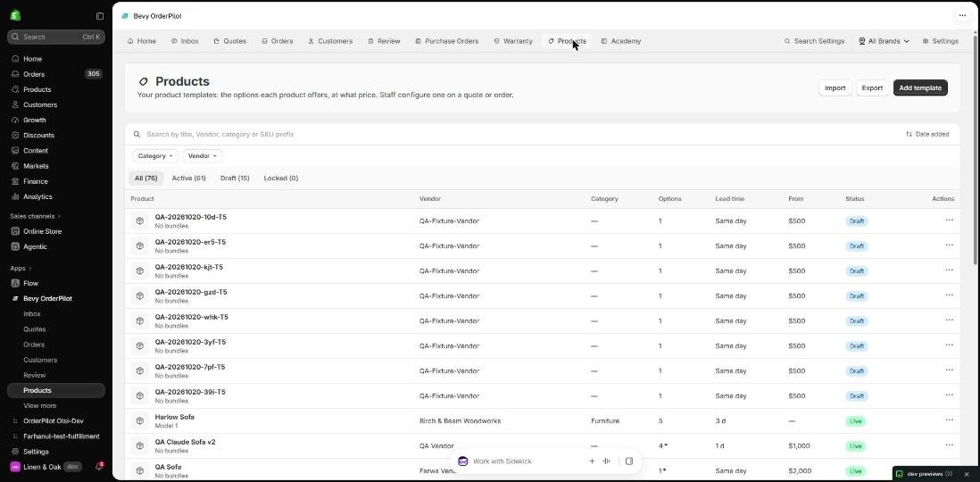980x482 pixels.
Task: Open the Harlow Sofa product link
Action: point(174,417)
